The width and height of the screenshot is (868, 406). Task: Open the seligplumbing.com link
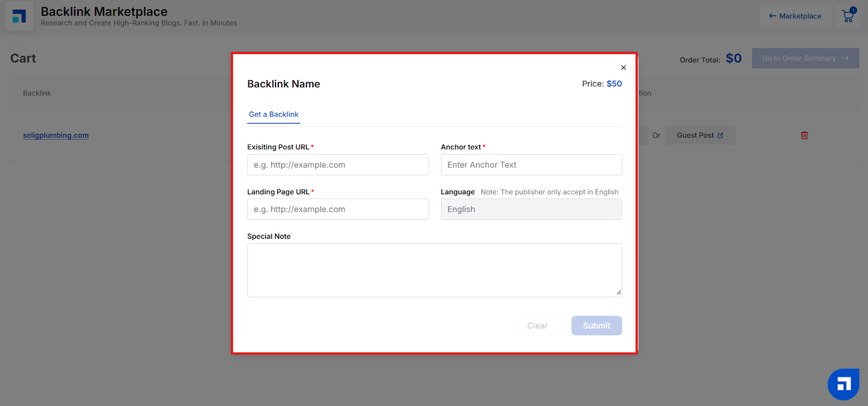coord(56,135)
